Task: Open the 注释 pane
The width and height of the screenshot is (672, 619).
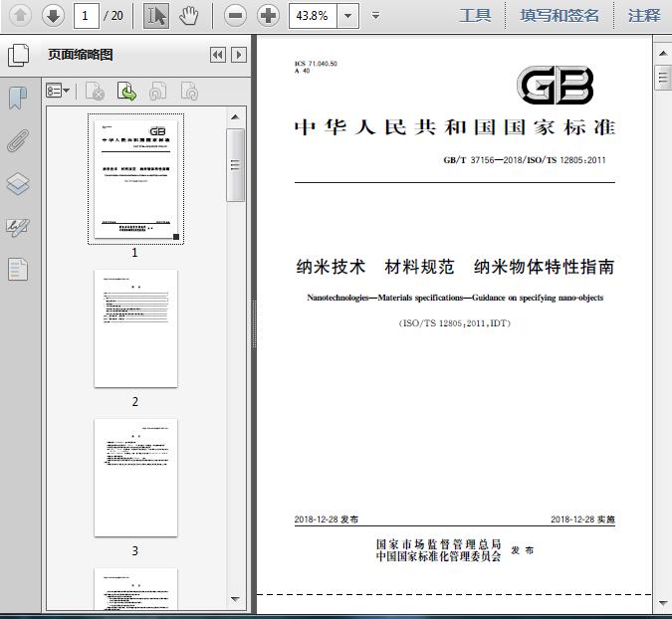Action: pos(644,15)
